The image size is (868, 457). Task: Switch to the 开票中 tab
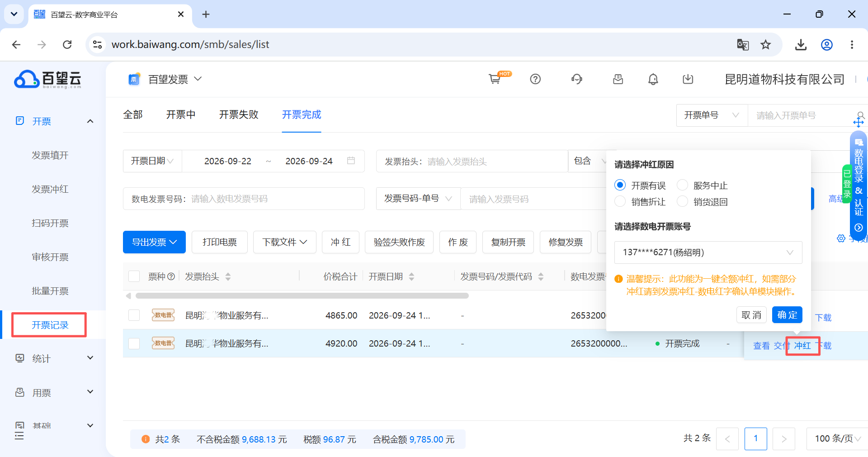click(181, 115)
